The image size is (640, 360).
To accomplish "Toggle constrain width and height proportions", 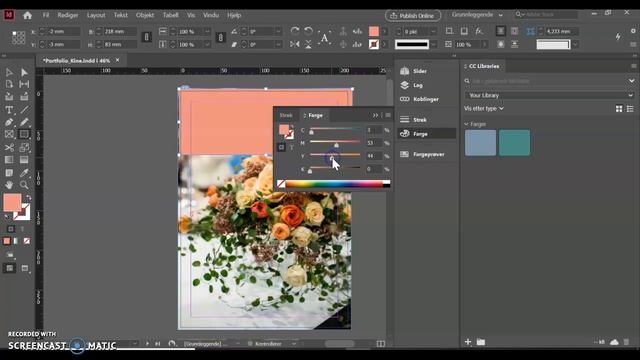I will 147,38.
